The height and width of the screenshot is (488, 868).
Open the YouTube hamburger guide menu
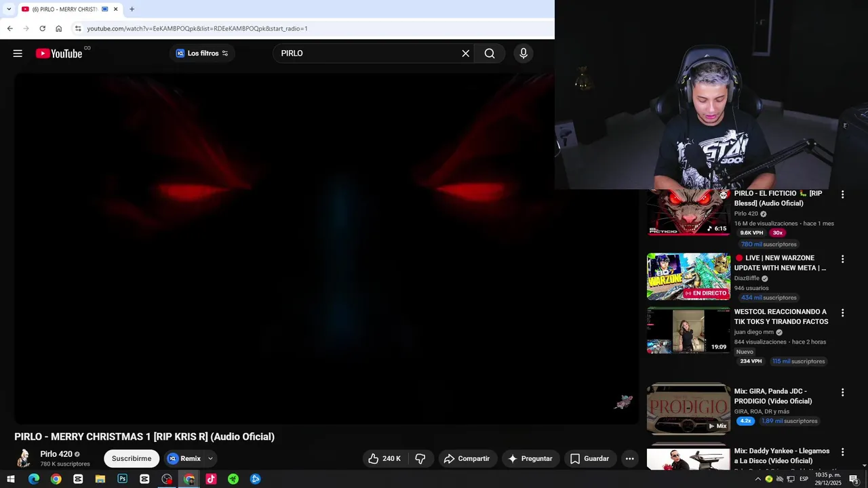[18, 54]
